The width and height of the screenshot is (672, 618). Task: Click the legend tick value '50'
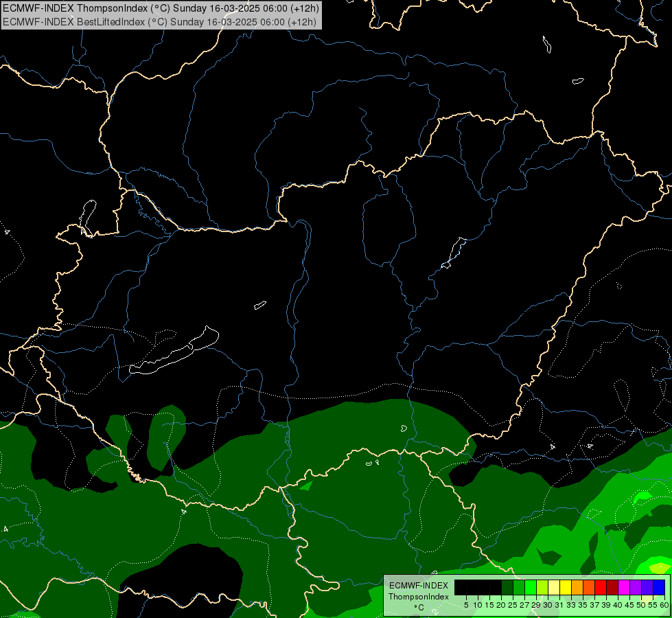coord(641,605)
